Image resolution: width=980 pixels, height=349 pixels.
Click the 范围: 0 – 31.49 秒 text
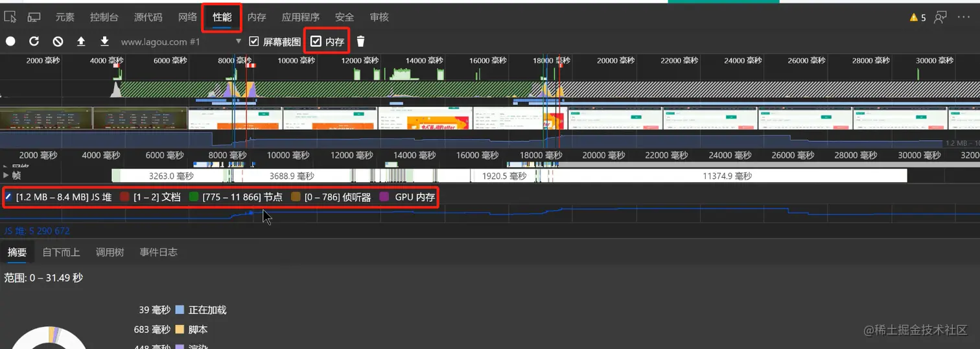pos(43,278)
